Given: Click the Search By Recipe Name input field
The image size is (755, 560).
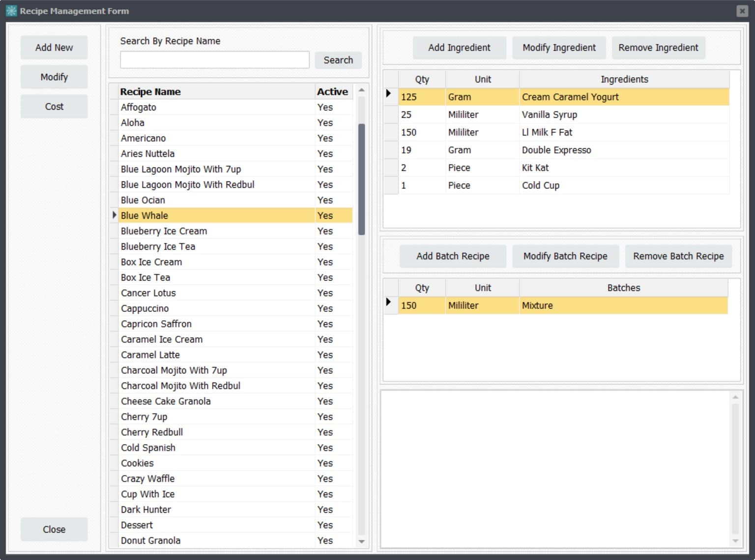Looking at the screenshot, I should (x=214, y=59).
